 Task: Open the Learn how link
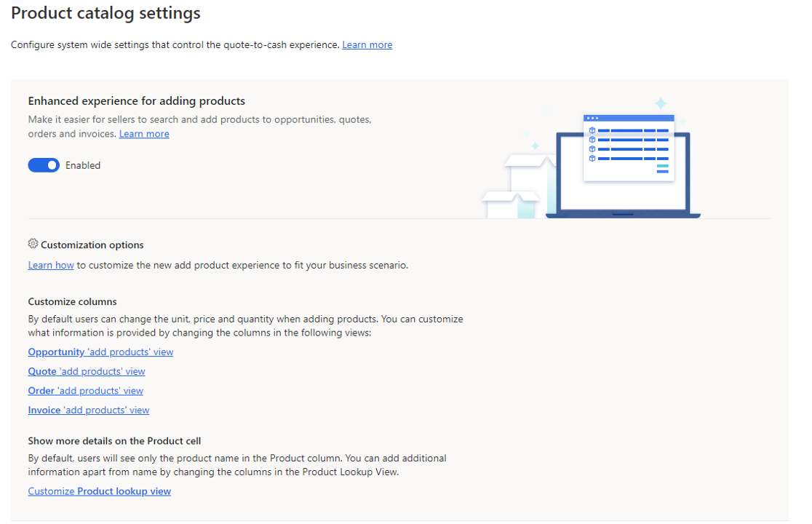[51, 265]
